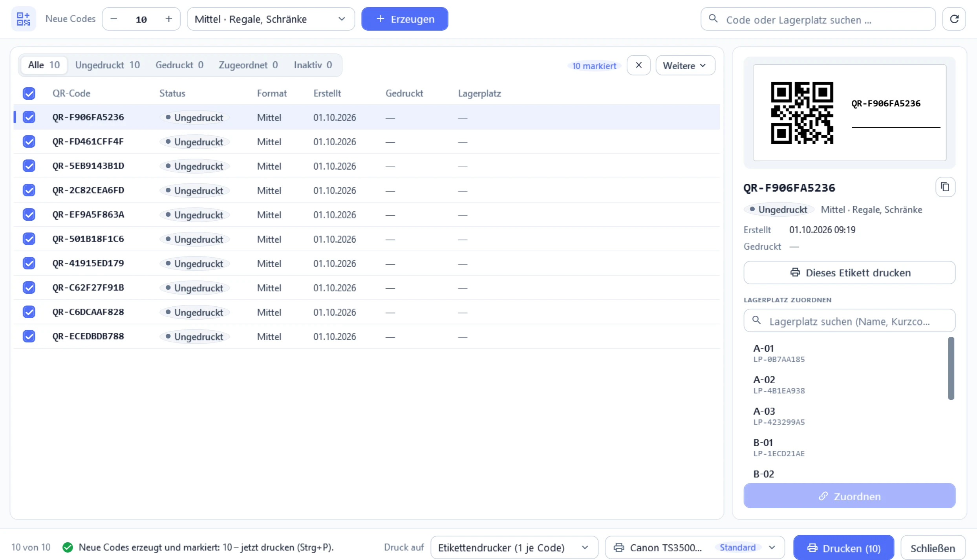This screenshot has height=560, width=977.
Task: Open the Etikettendrucker print target dropdown
Action: pos(514,547)
